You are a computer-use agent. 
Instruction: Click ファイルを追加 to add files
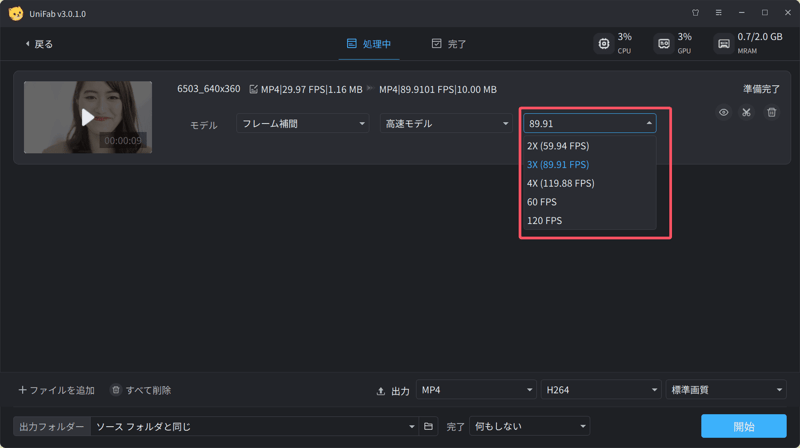(57, 390)
